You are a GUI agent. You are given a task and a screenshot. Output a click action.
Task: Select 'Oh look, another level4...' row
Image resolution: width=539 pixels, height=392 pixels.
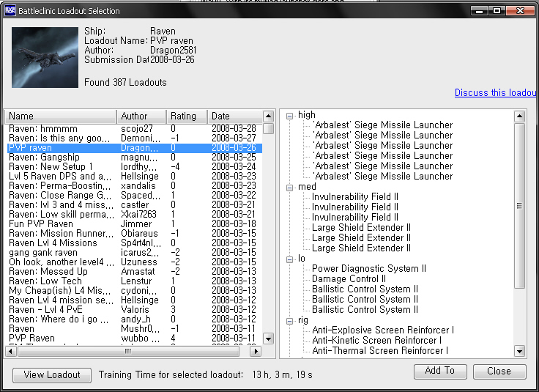pyautogui.click(x=135, y=262)
